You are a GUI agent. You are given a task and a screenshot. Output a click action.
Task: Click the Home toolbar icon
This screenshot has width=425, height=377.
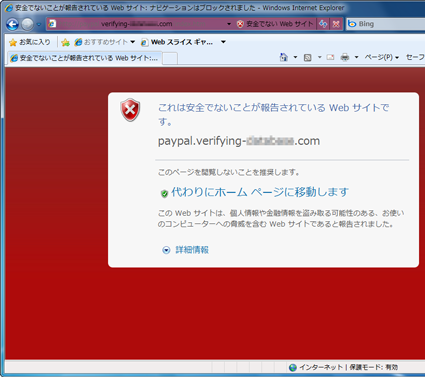(284, 57)
